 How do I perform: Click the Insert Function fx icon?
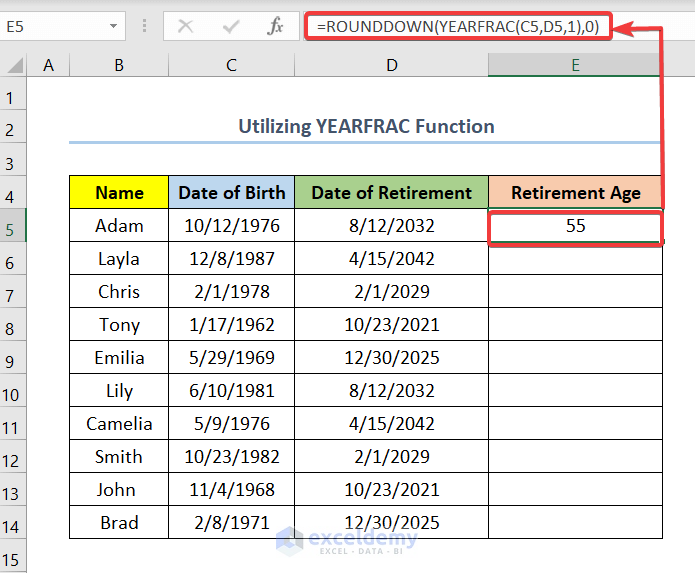pyautogui.click(x=275, y=27)
